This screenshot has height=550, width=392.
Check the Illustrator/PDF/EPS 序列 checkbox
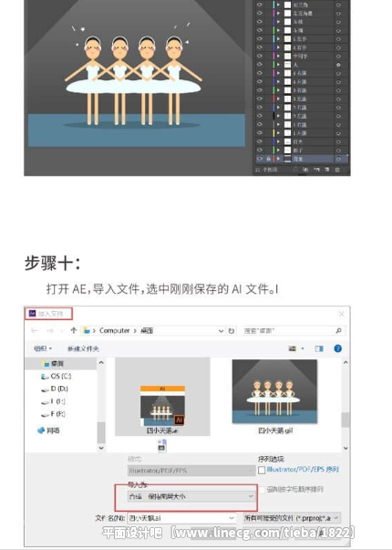click(x=262, y=471)
